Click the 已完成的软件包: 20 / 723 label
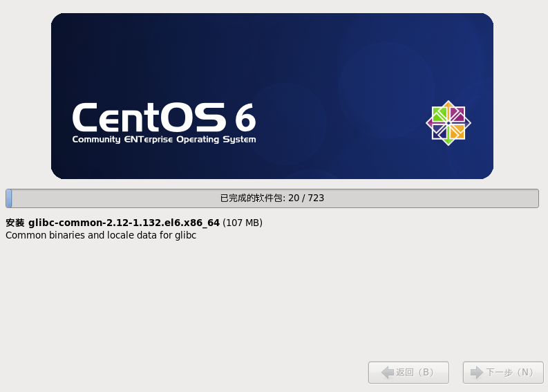 point(272,198)
